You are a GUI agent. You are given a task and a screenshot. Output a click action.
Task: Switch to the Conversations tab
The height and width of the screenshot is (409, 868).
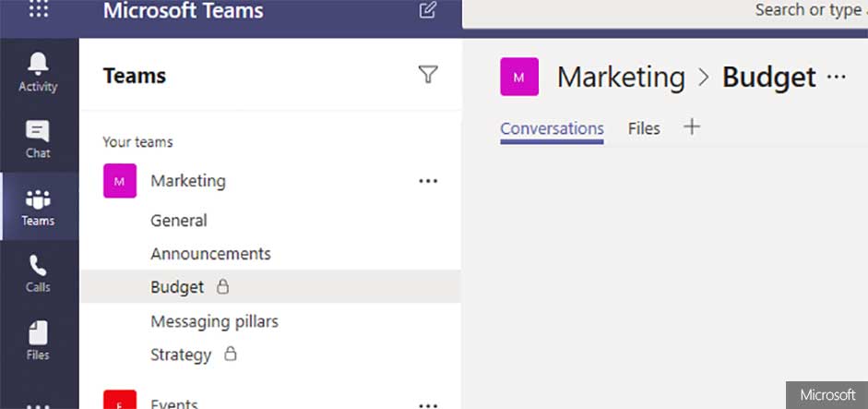[552, 128]
